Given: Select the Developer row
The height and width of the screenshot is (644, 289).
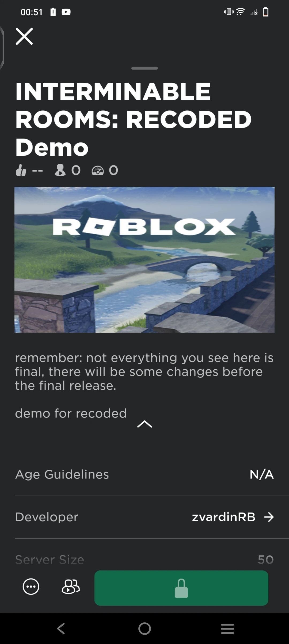Looking at the screenshot, I should tap(144, 517).
